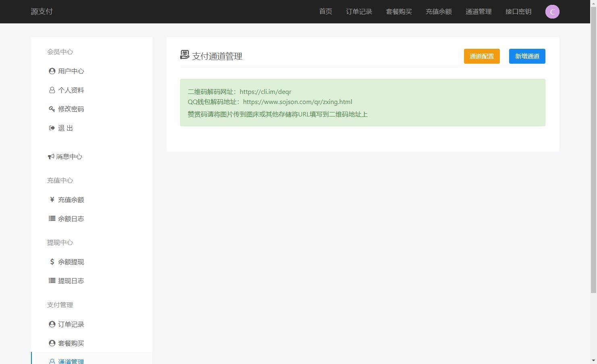This screenshot has width=597, height=364.
Task: Click the user-circle icon beside 用户中心
Action: point(52,71)
